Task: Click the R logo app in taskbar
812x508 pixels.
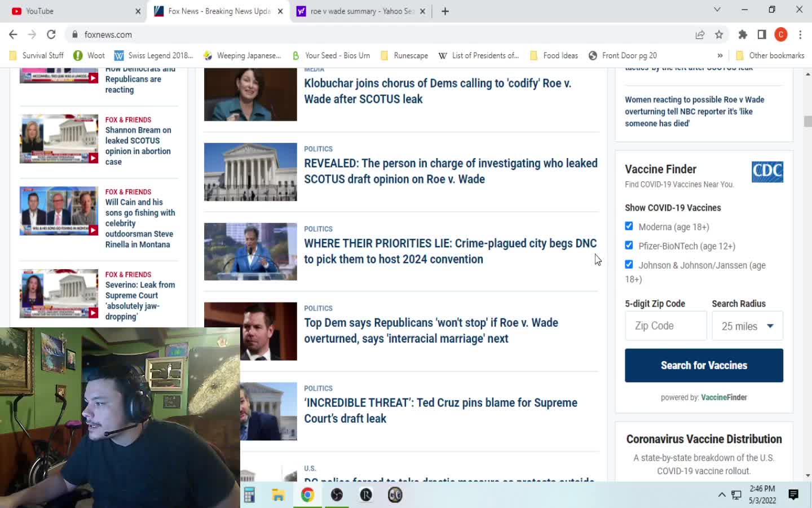Action: tap(366, 495)
